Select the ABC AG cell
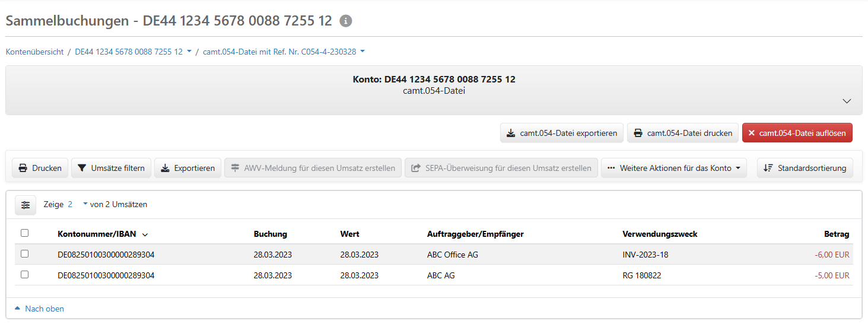The image size is (868, 324). [x=441, y=275]
